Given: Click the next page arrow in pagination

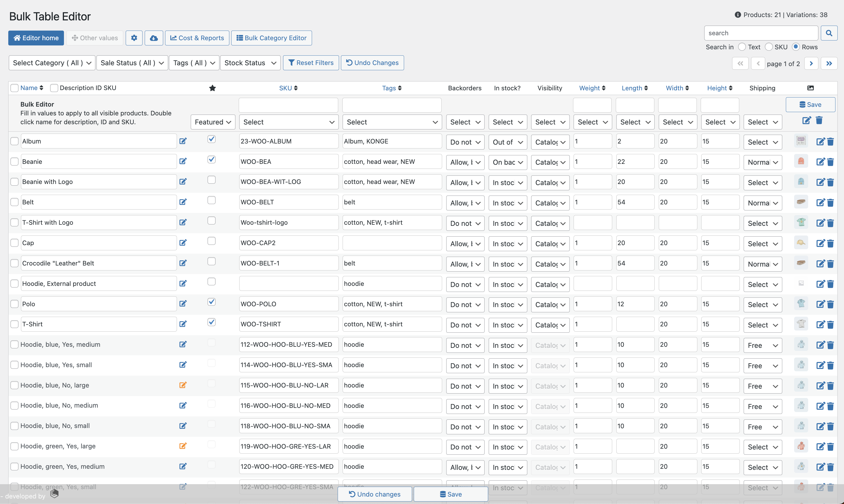Looking at the screenshot, I should [x=812, y=63].
